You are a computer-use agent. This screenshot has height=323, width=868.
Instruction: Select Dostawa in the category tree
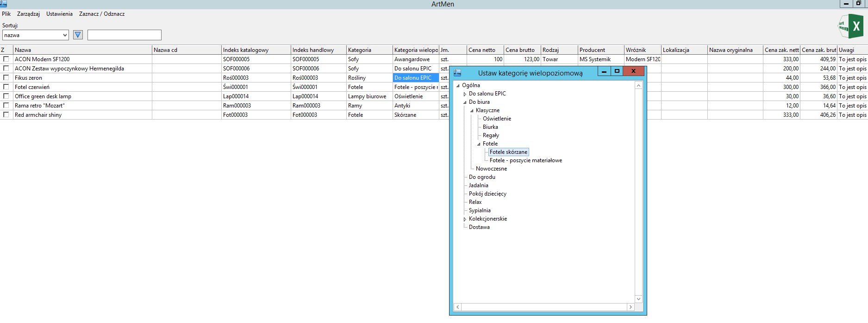click(x=479, y=227)
